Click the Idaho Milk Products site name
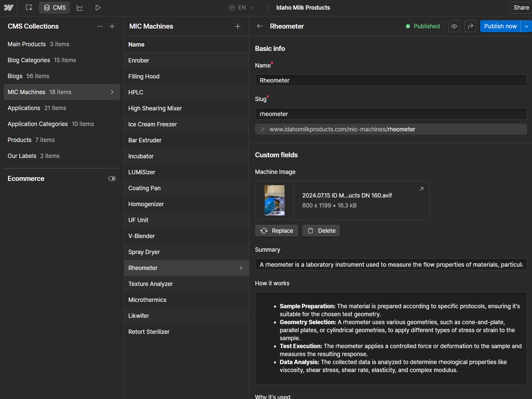 coord(303,8)
